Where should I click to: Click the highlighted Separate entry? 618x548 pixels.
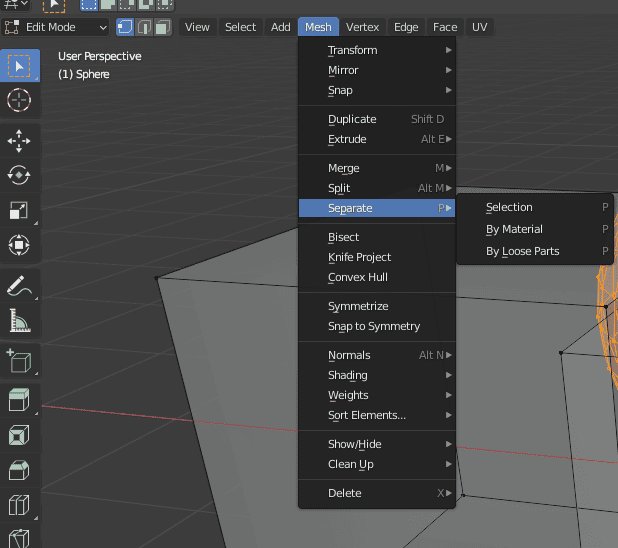click(377, 208)
